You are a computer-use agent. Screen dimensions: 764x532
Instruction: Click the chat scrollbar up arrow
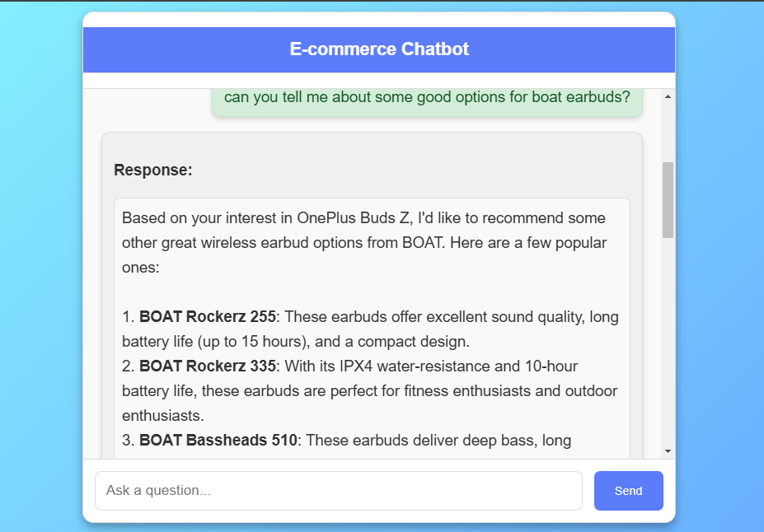pyautogui.click(x=668, y=96)
